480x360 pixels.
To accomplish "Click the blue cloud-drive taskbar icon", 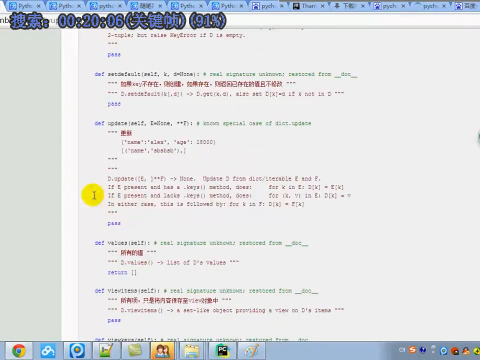I will click(x=48, y=351).
